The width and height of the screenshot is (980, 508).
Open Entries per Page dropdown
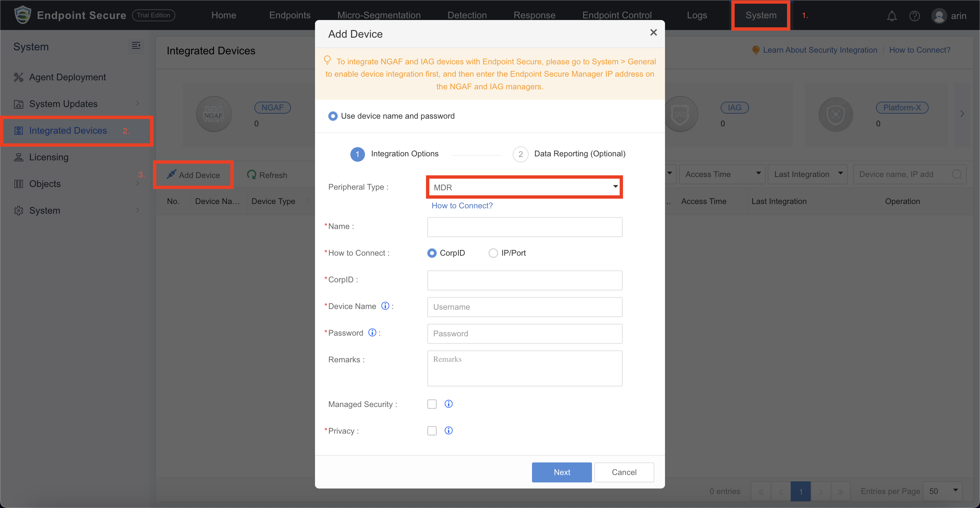942,491
